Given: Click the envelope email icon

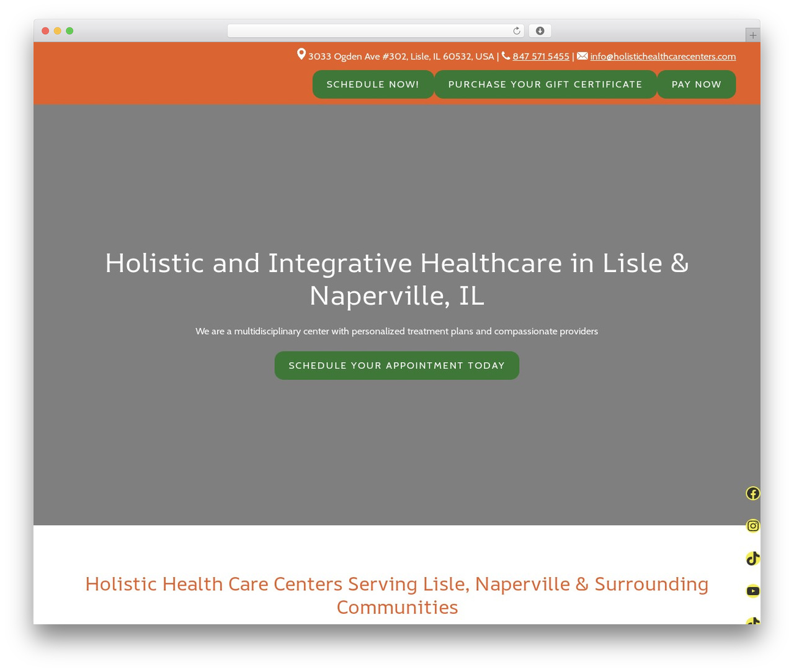Looking at the screenshot, I should (582, 56).
